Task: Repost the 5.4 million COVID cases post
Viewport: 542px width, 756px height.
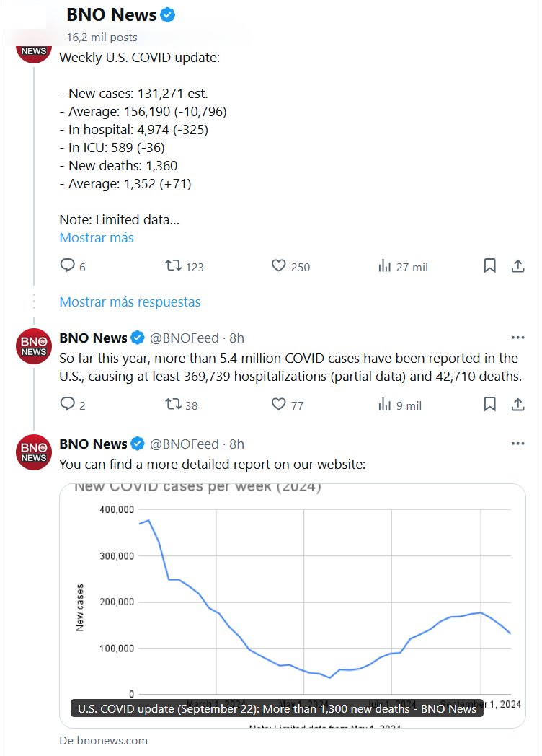Action: (174, 405)
